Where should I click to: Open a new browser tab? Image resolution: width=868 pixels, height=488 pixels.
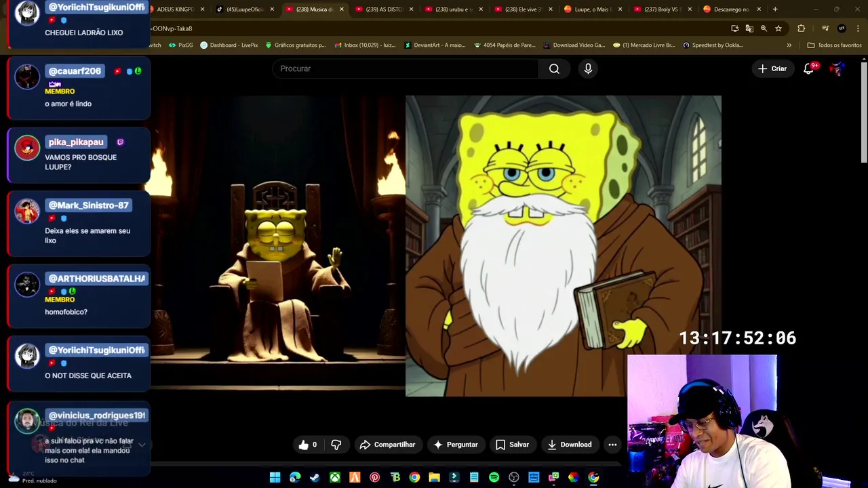[x=775, y=9]
